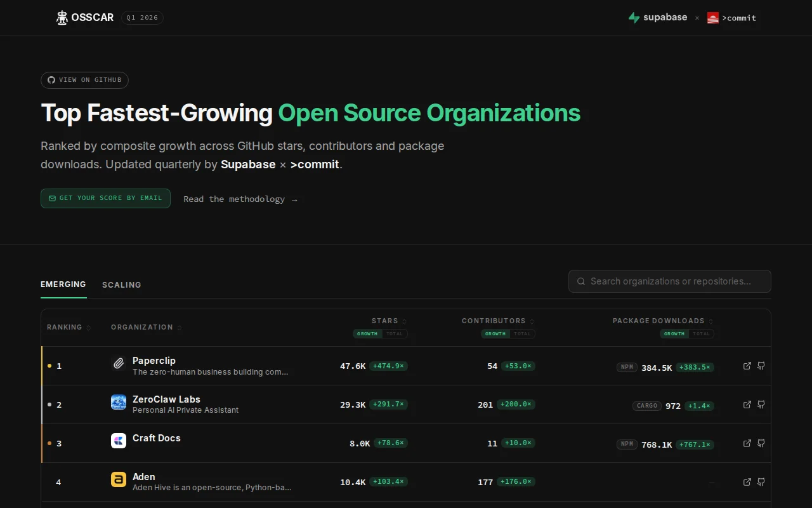
Task: Click Get Your Score by Email button
Action: coord(105,198)
